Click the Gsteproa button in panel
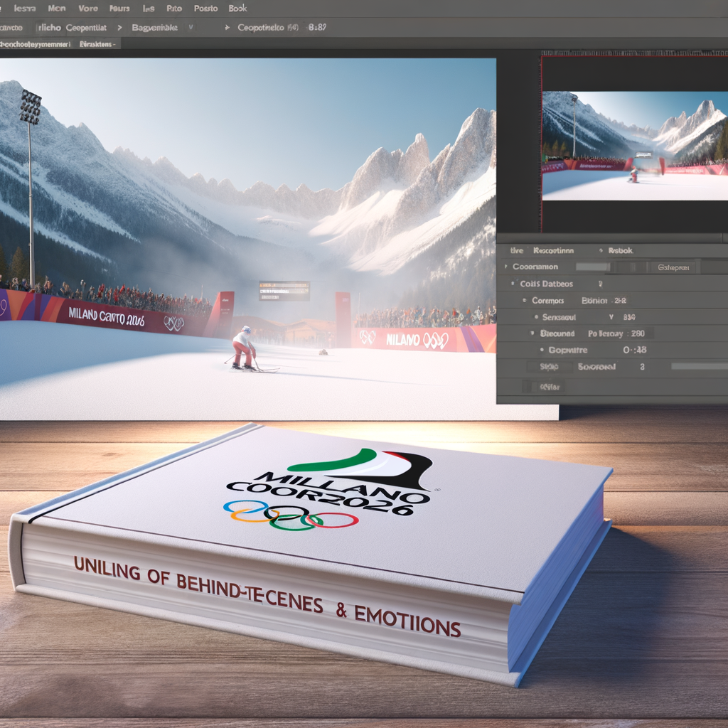This screenshot has height=728, width=728. [673, 267]
